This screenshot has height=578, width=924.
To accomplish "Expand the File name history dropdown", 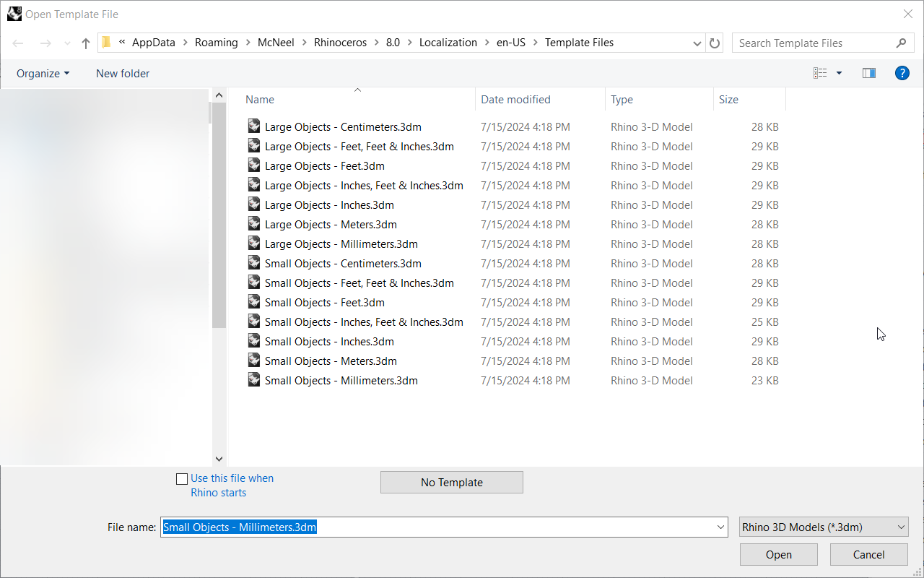I will tap(720, 527).
